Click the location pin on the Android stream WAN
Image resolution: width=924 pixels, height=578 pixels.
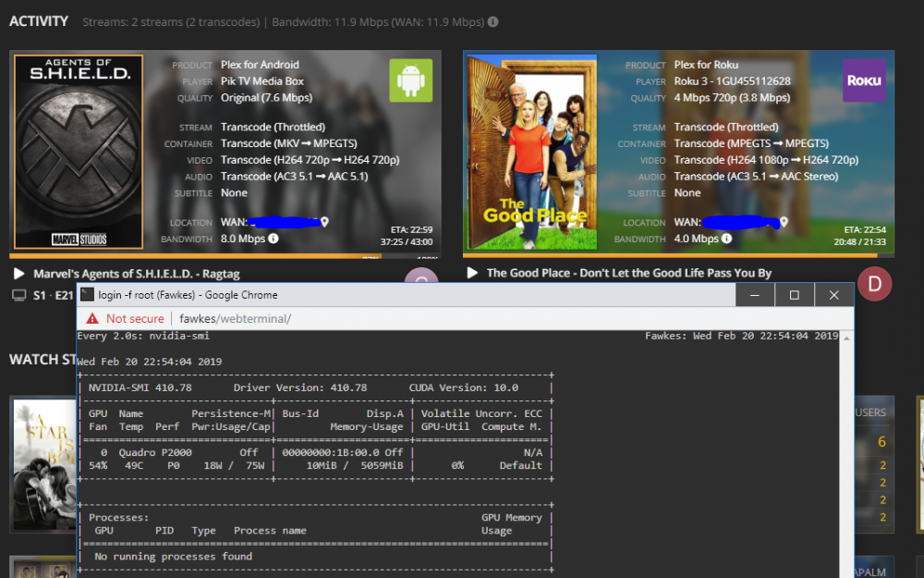point(324,222)
